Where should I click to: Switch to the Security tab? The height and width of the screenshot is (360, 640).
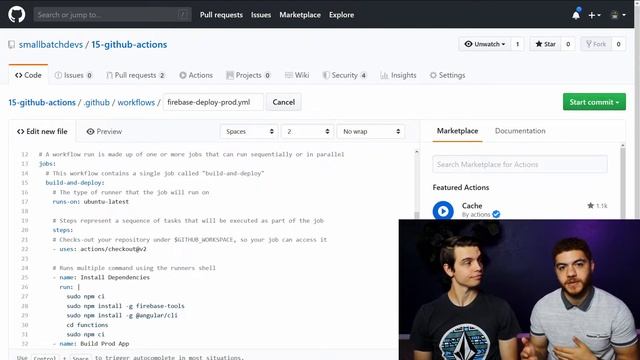tap(344, 75)
